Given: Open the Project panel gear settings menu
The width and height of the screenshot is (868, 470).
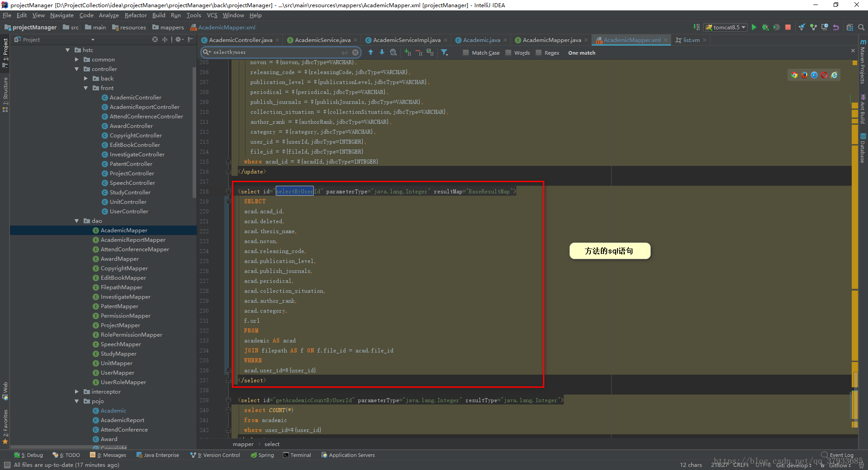Looking at the screenshot, I should [x=179, y=40].
